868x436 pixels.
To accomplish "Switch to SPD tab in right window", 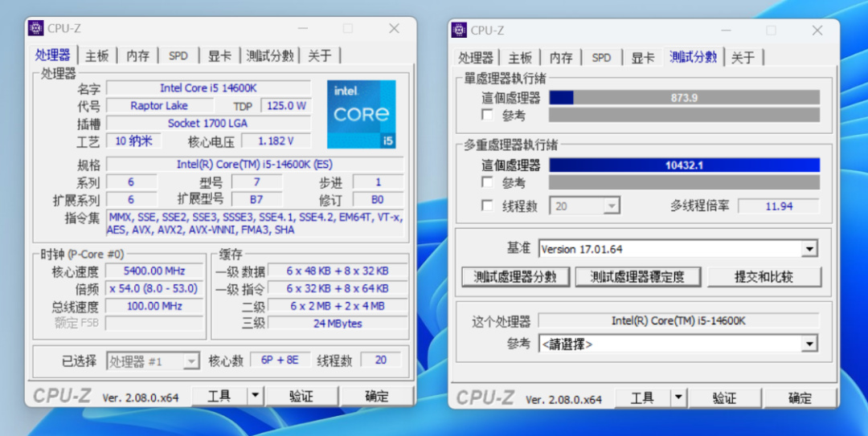I will tap(601, 58).
